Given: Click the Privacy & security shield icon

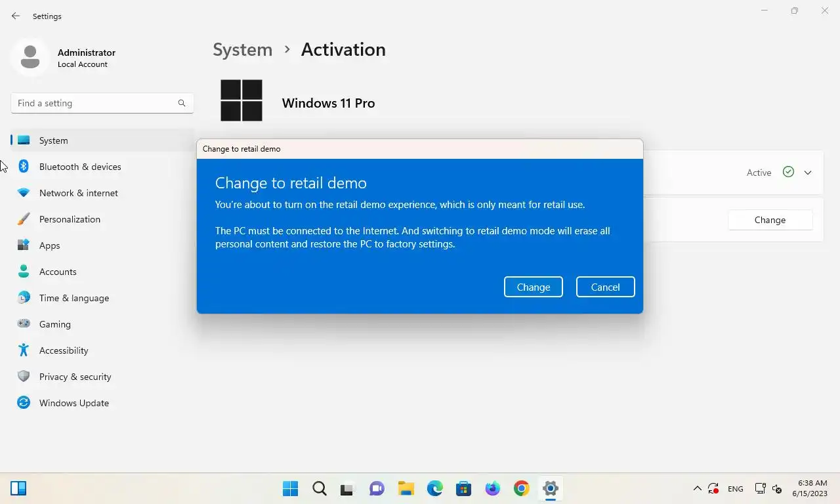Looking at the screenshot, I should pyautogui.click(x=24, y=377).
